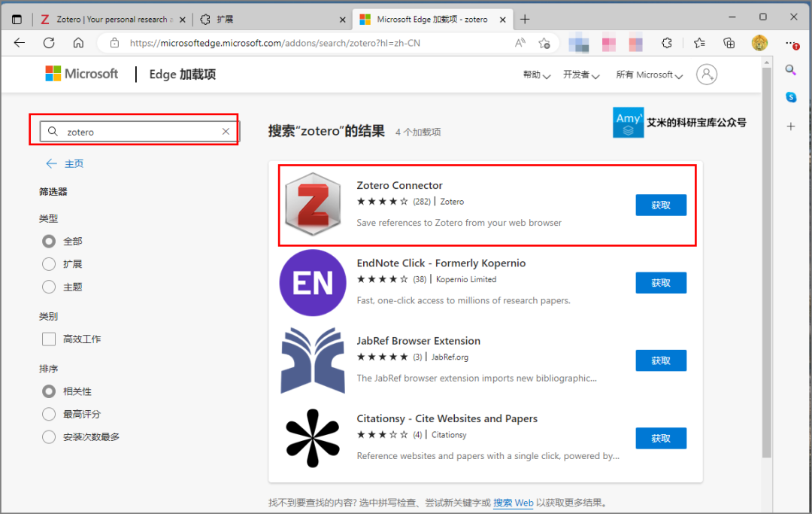Image resolution: width=812 pixels, height=514 pixels.
Task: Open the tab actions menu icon
Action: click(x=17, y=20)
